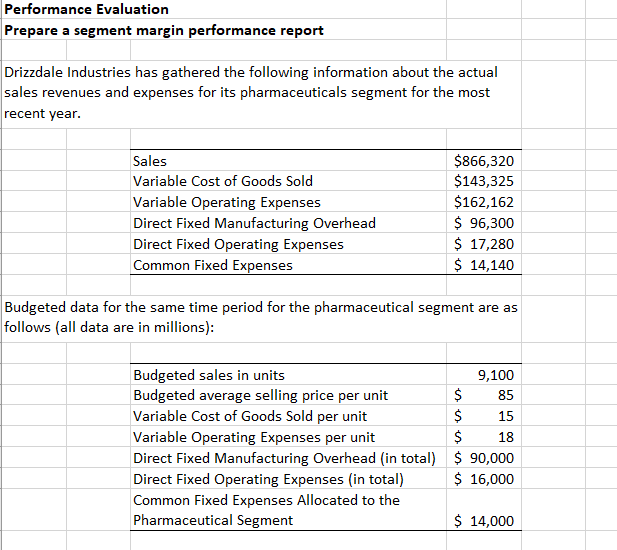
Task: Click 'Variable Cost of Goods Sold' actual label
Action: pos(288,181)
